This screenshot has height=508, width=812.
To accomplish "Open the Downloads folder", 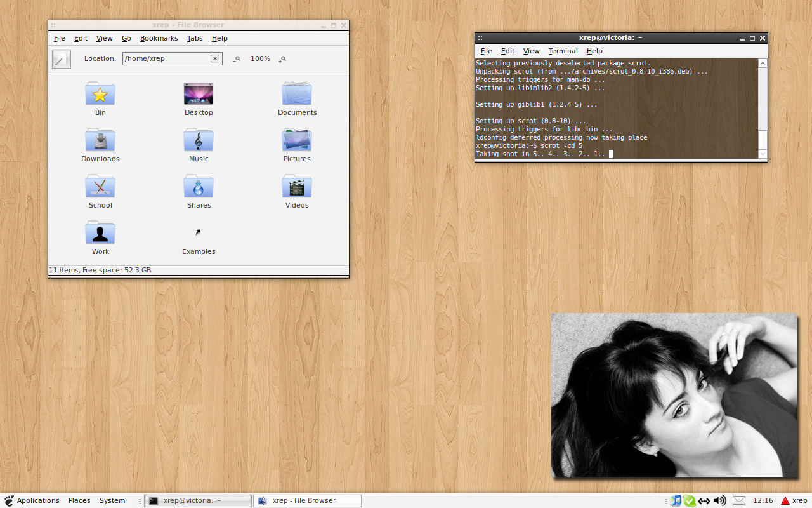I will (100, 140).
